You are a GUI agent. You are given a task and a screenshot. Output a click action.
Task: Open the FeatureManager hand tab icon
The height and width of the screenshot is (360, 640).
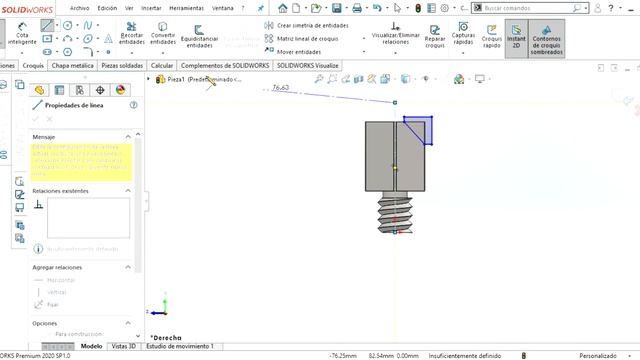(39, 90)
